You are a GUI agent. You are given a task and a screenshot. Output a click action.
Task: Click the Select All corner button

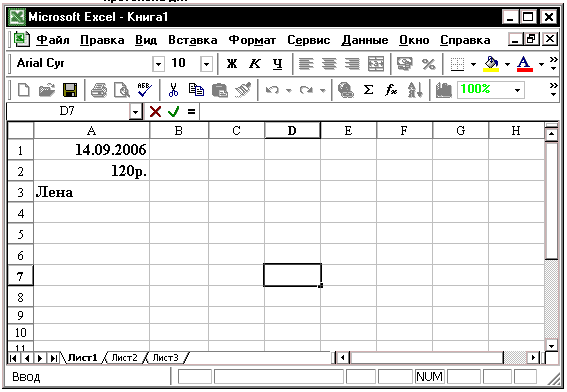(x=21, y=131)
